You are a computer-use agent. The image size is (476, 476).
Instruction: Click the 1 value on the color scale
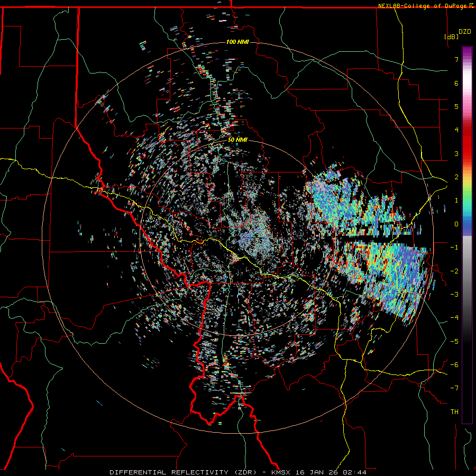(x=456, y=200)
